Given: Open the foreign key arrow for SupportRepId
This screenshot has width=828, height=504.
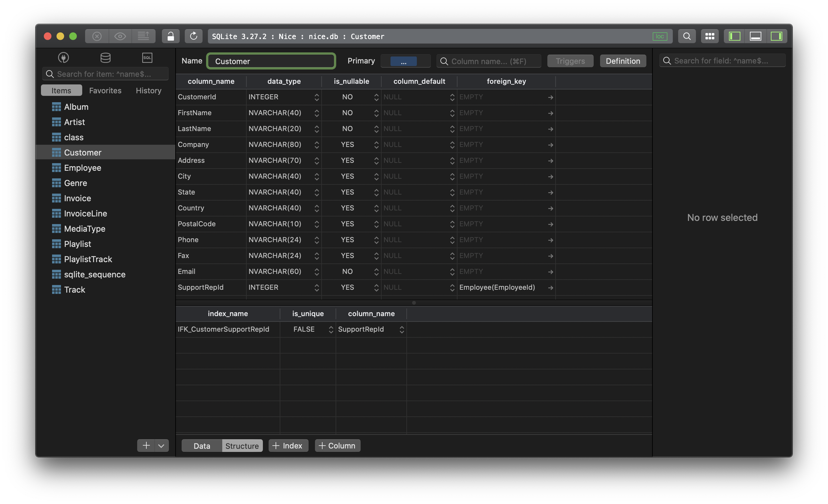Looking at the screenshot, I should [x=550, y=287].
